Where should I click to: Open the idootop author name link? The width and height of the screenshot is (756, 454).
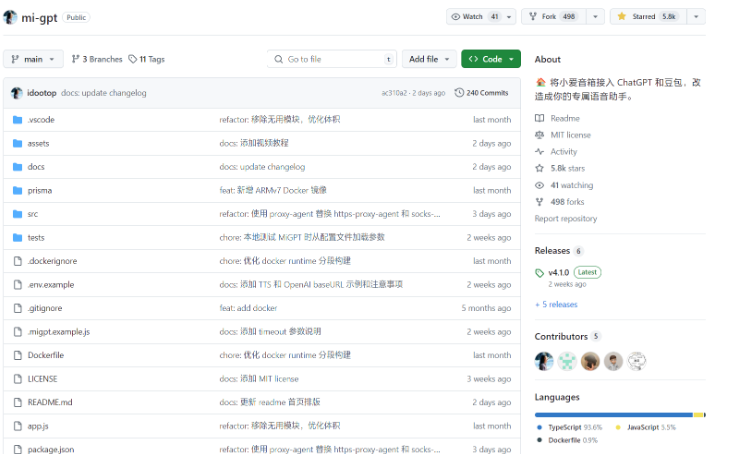(41, 93)
